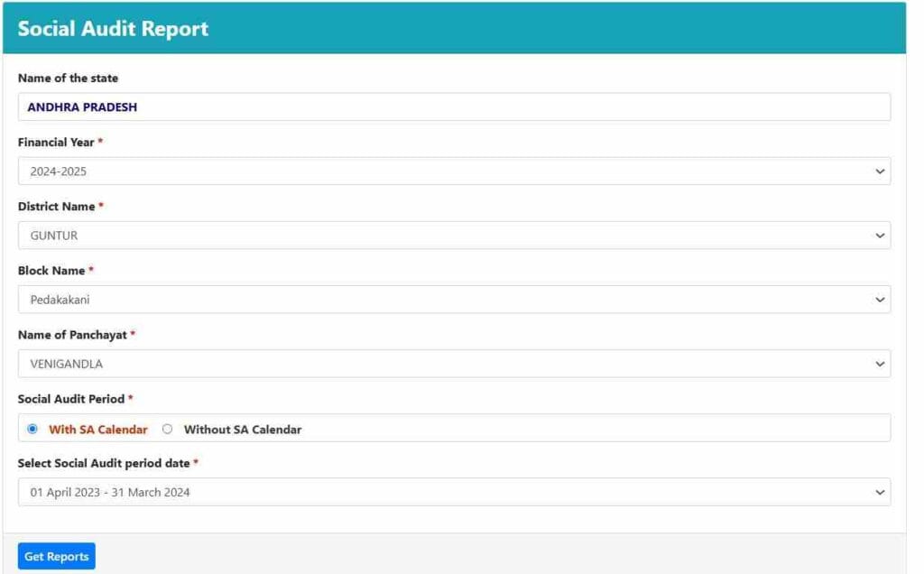Open the Financial Year dropdown showing 2024-2025
The image size is (924, 574).
pyautogui.click(x=454, y=171)
